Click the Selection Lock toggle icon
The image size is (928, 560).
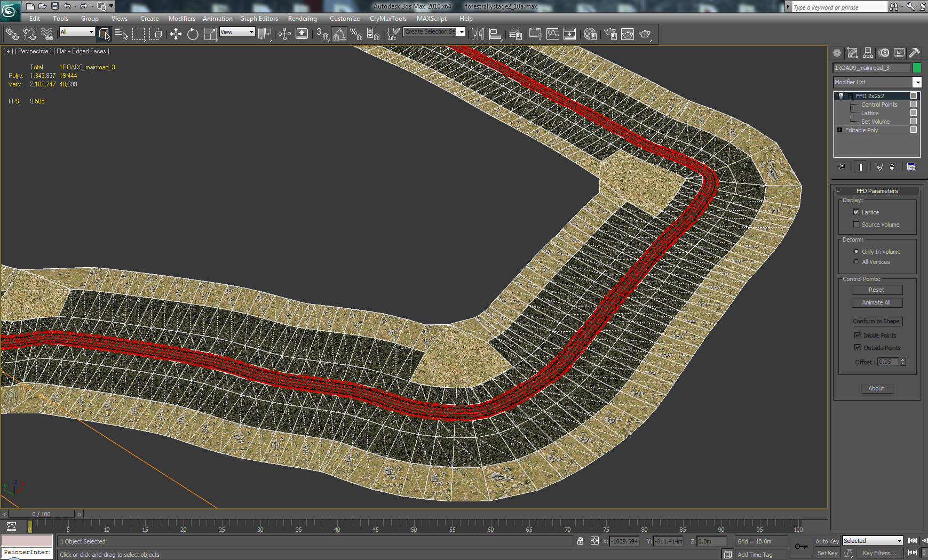580,541
